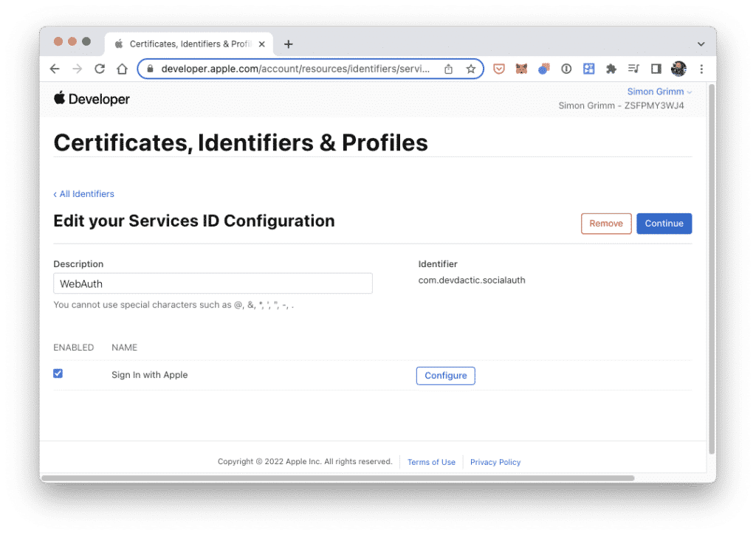Click the browser profile avatar
This screenshot has height=535, width=756.
[x=678, y=68]
